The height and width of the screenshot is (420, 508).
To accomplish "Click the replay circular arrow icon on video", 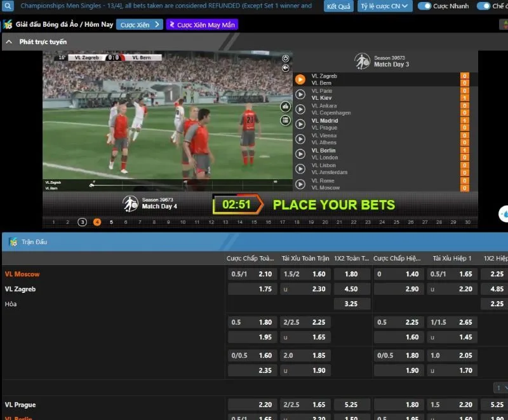I will [285, 58].
